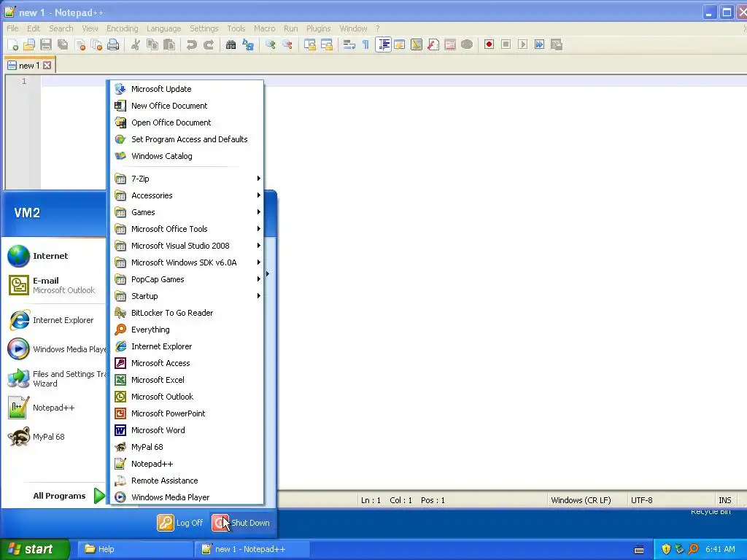Open BitLocker To Go Reader
This screenshot has height=560, width=747.
[x=187, y=313]
